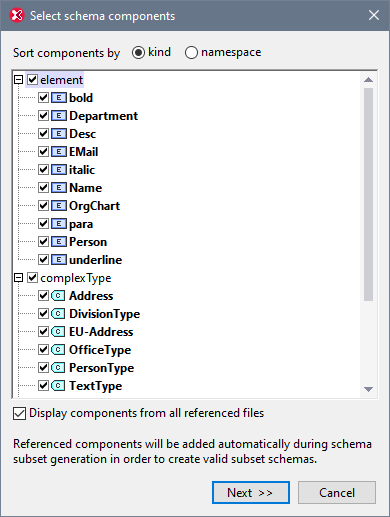Click the vertical scrollbar thumb

[368, 194]
